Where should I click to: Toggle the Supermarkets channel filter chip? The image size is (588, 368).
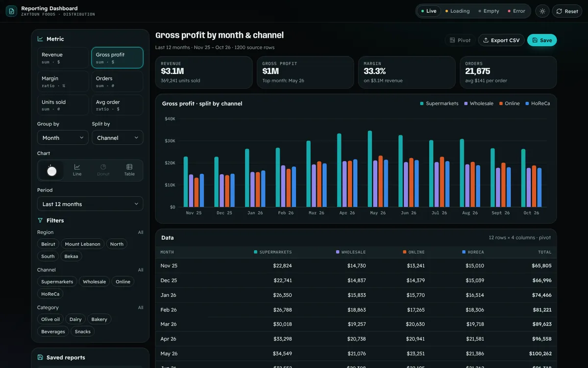coord(57,282)
